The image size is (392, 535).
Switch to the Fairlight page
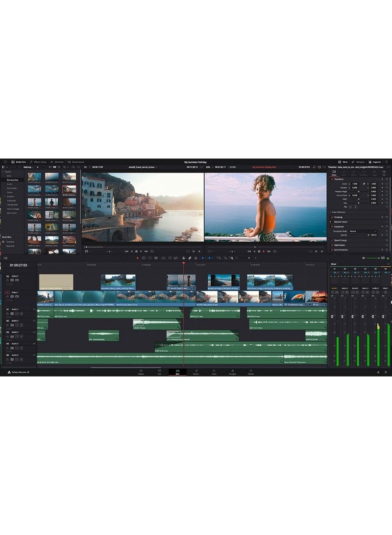[x=232, y=372]
